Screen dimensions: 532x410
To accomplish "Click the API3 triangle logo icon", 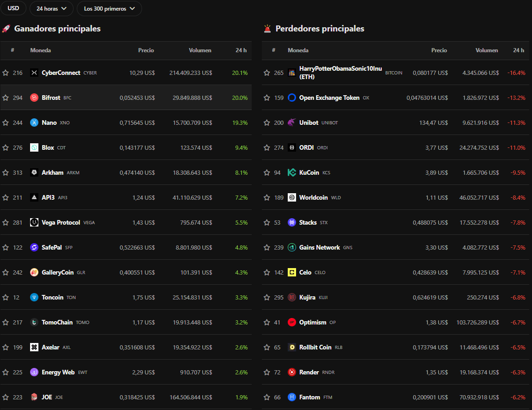I will (34, 197).
